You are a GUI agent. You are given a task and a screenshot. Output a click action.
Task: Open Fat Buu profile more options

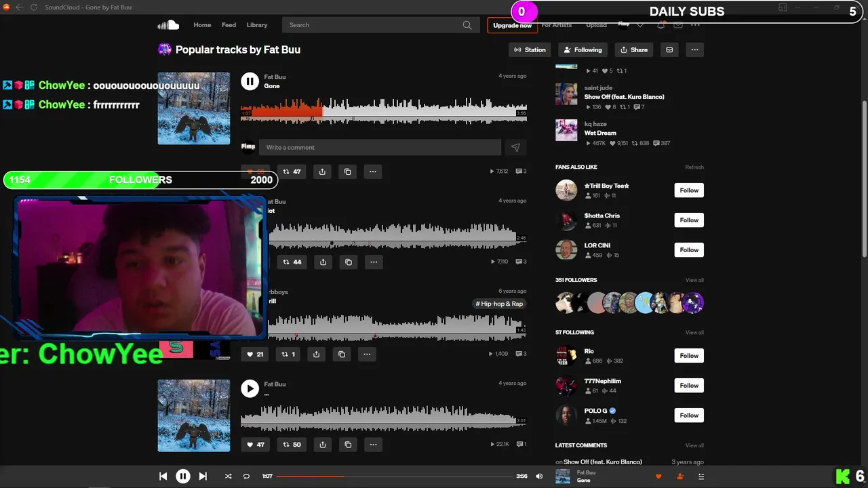[x=694, y=49]
